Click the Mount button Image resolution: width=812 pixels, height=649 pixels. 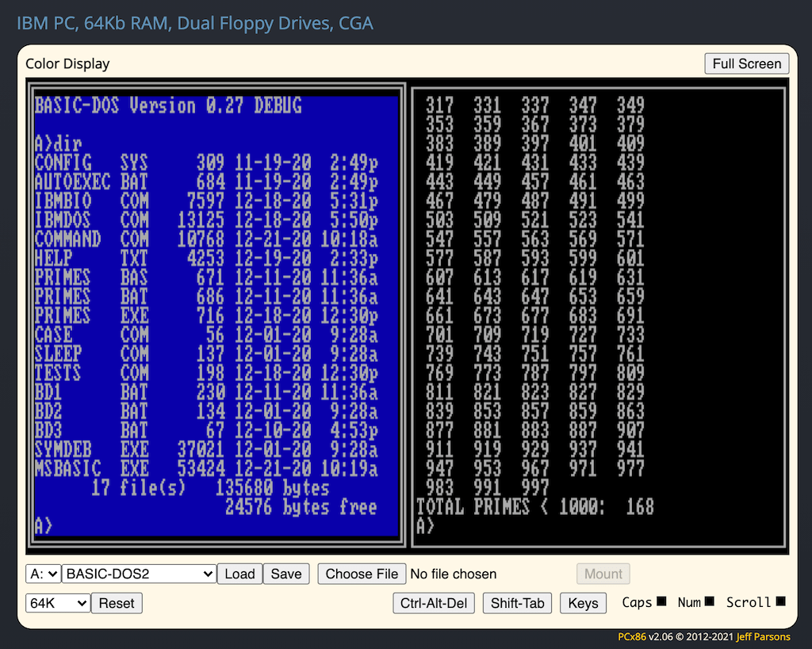click(603, 574)
